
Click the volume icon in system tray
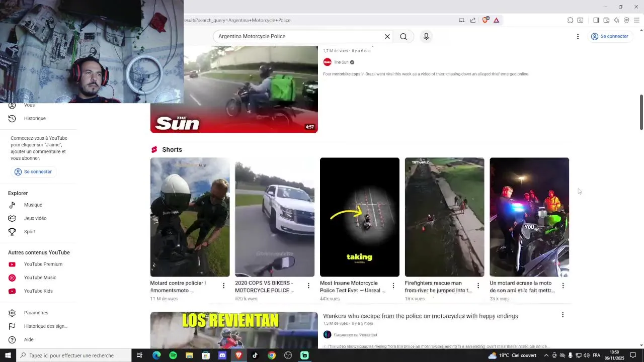(586, 355)
